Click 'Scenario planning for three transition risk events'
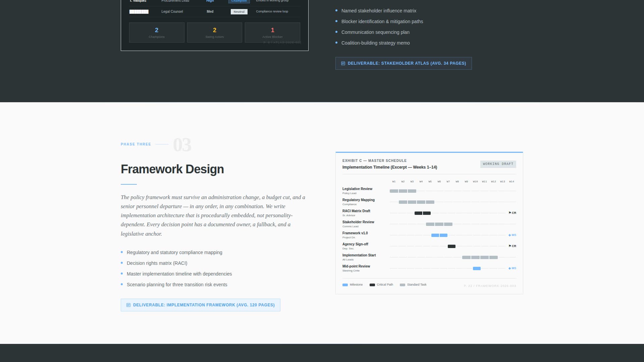 click(177, 285)
